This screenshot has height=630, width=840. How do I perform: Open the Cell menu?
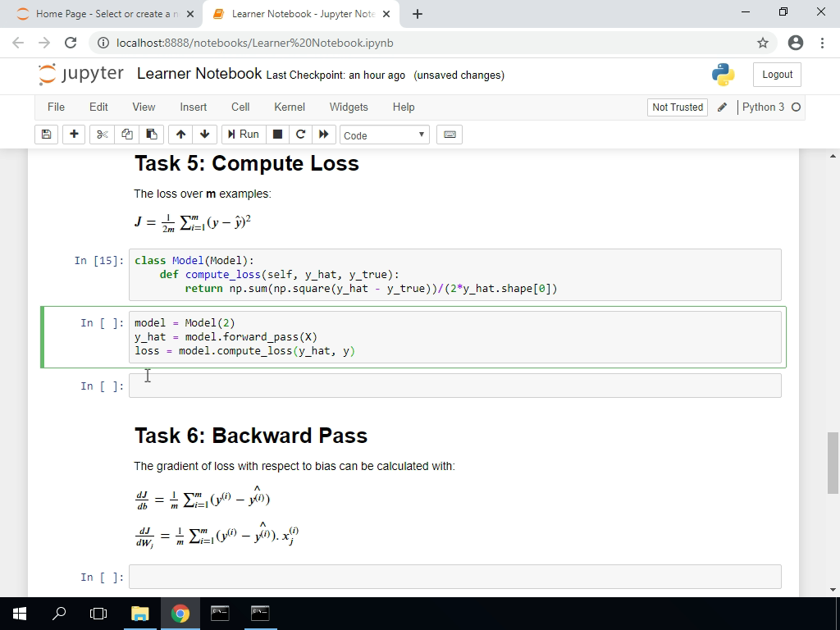[240, 107]
